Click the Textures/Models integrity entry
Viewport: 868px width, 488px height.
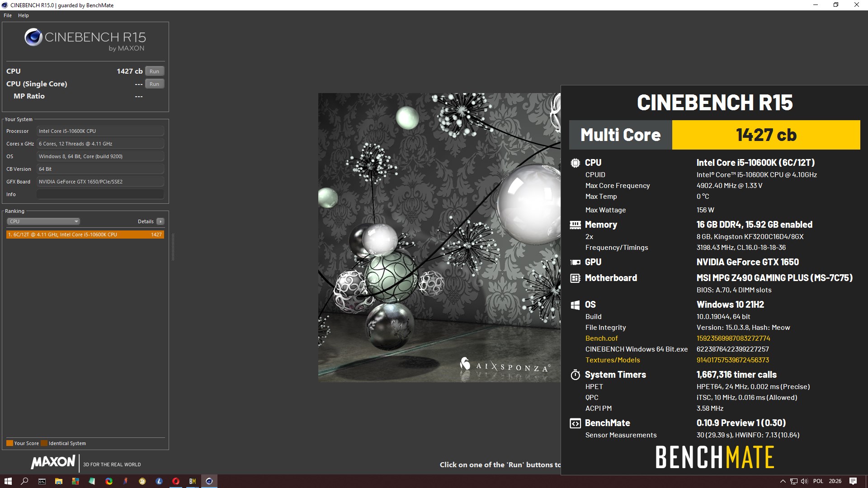click(x=613, y=360)
